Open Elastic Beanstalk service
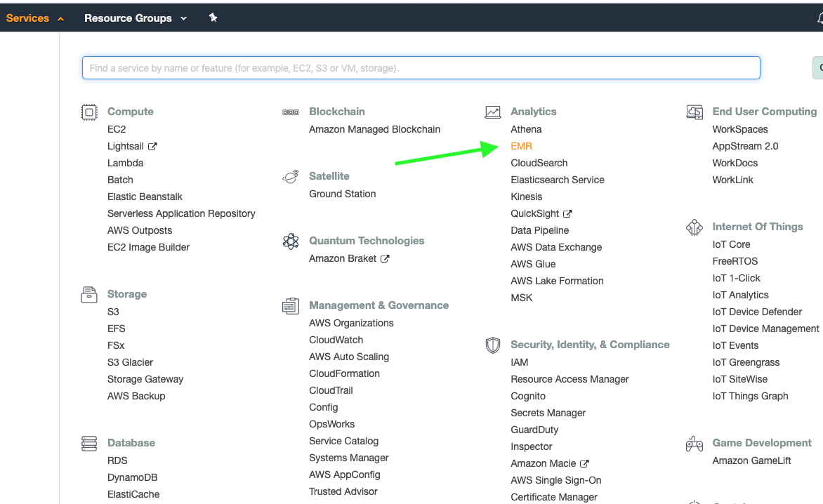The height and width of the screenshot is (504, 823). pos(145,197)
